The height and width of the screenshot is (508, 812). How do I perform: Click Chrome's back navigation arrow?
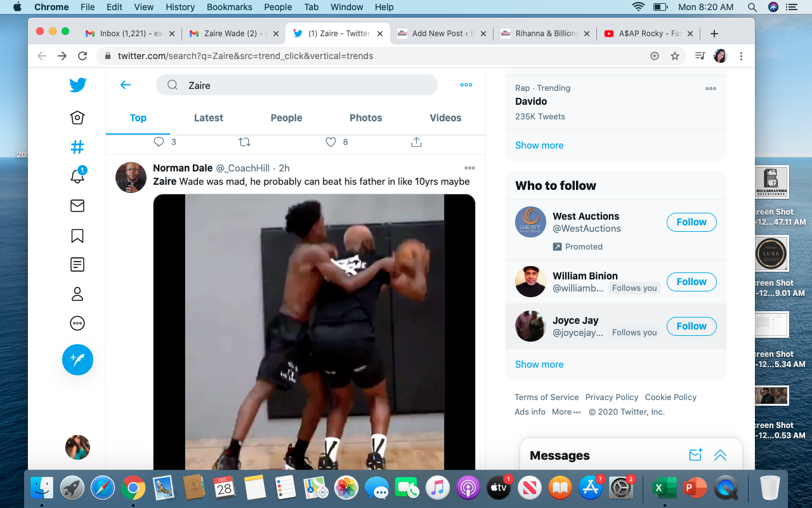point(42,56)
